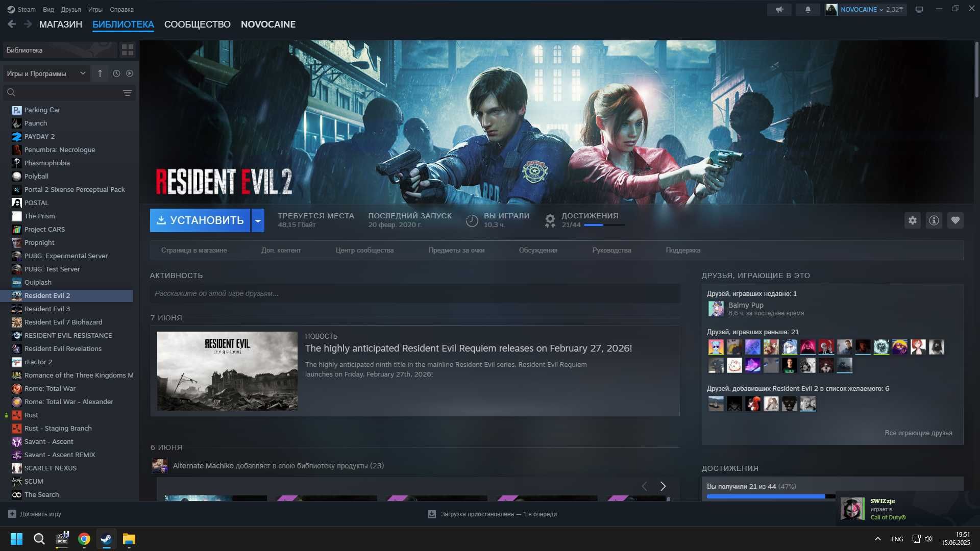Click the Phasmophobia game icon in the list
Screen dimensions: 980x551
17,163
